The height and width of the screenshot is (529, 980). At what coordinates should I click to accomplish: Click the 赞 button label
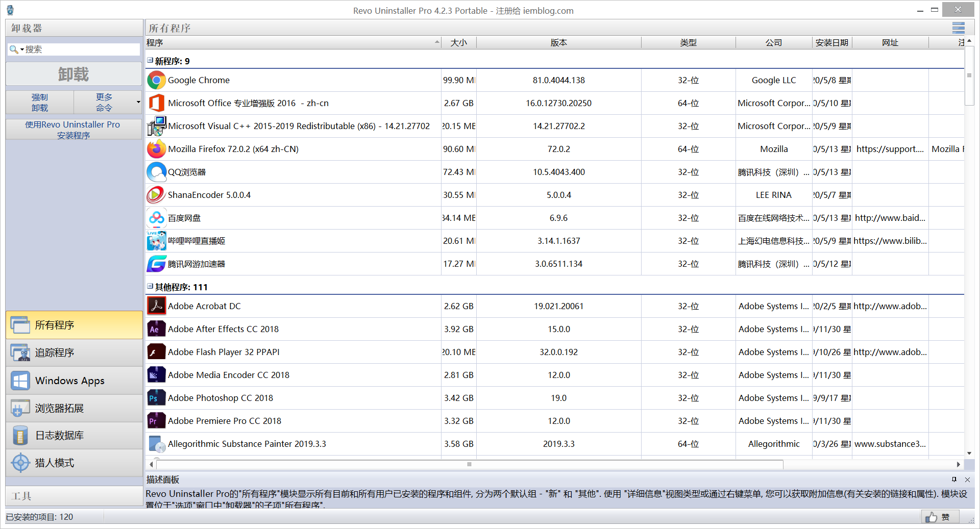click(945, 517)
